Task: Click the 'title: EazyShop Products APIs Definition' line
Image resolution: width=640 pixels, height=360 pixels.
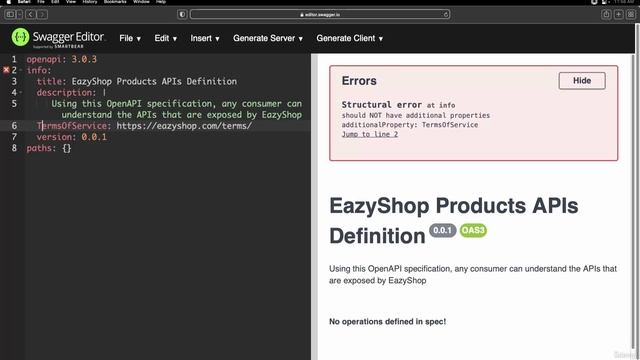Action: [137, 81]
